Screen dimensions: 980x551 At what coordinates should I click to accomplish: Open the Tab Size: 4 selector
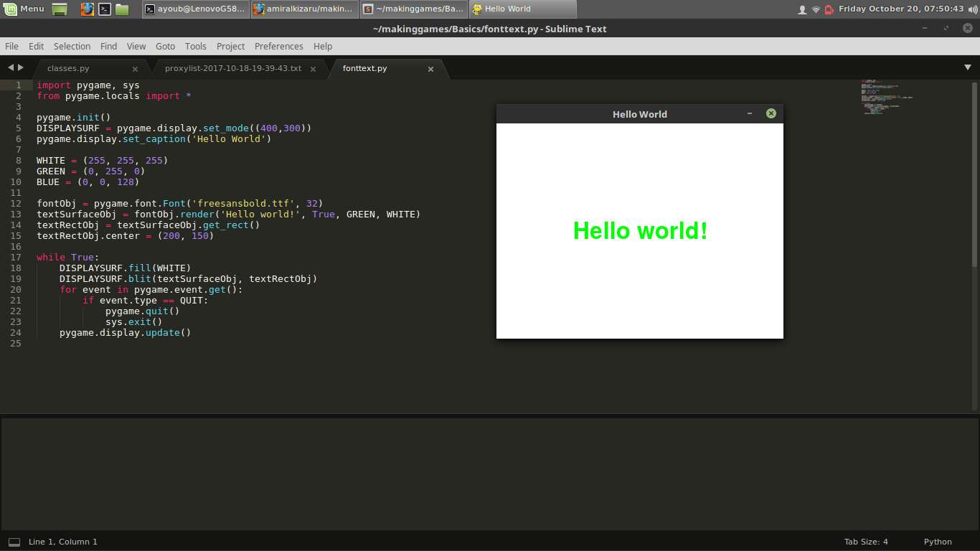866,542
